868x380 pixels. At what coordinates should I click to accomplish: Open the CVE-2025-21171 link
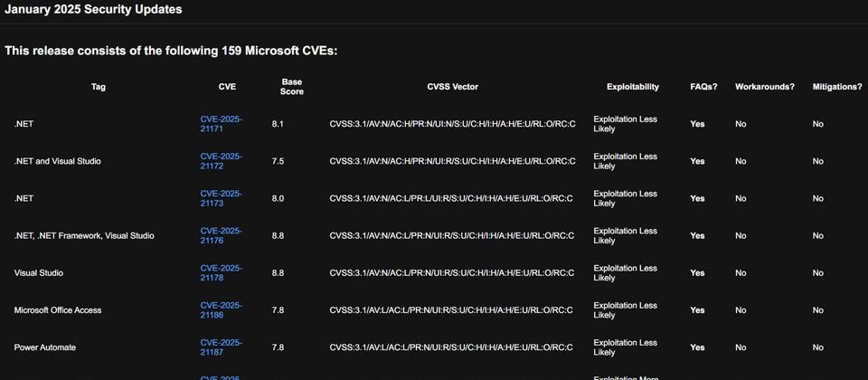click(x=221, y=124)
